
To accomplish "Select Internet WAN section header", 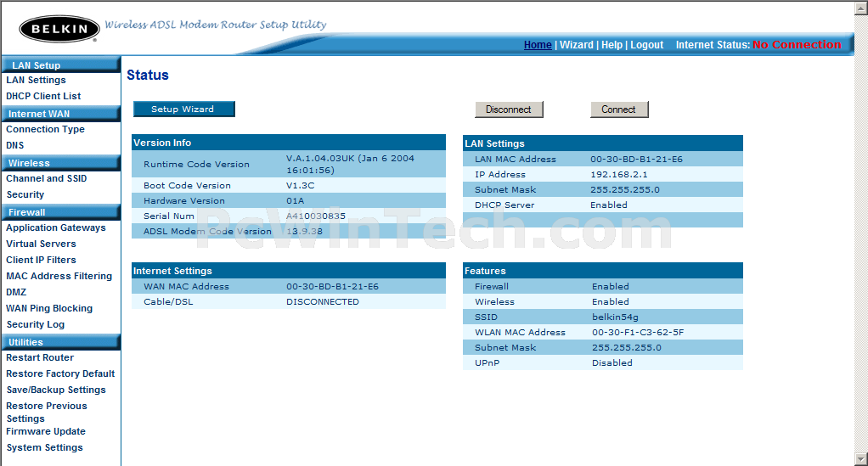I will coord(61,114).
